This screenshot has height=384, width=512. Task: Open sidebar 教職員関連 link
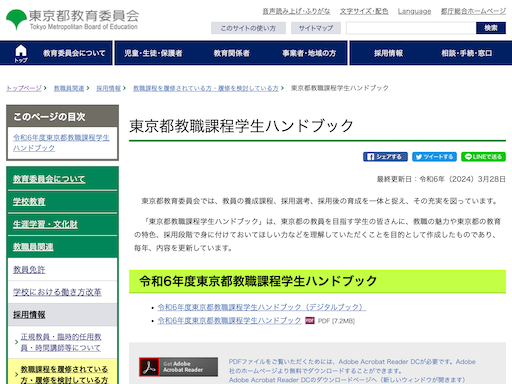pos(33,247)
